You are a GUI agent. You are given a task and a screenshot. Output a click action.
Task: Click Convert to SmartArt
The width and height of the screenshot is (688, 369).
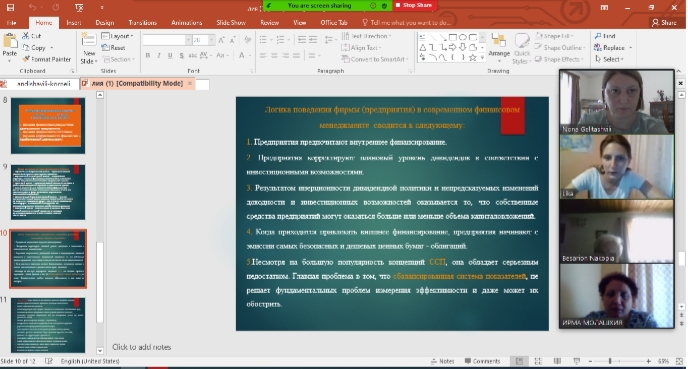375,59
